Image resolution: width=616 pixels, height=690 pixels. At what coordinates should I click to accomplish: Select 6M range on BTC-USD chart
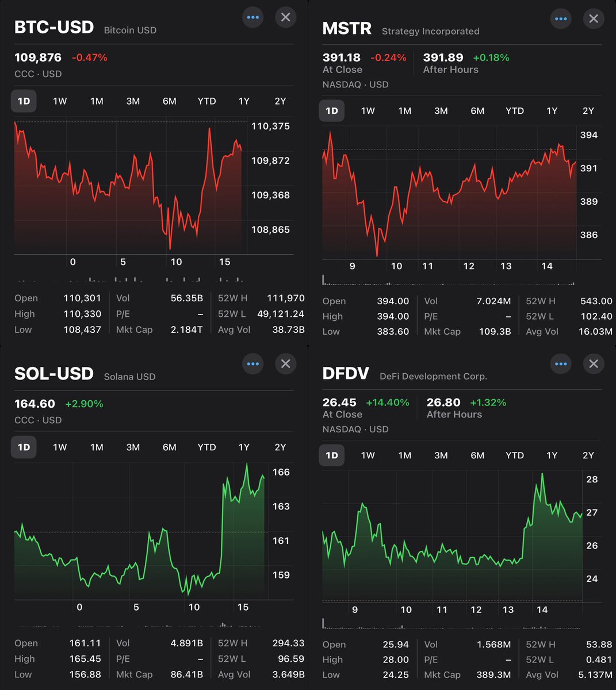[x=169, y=101]
